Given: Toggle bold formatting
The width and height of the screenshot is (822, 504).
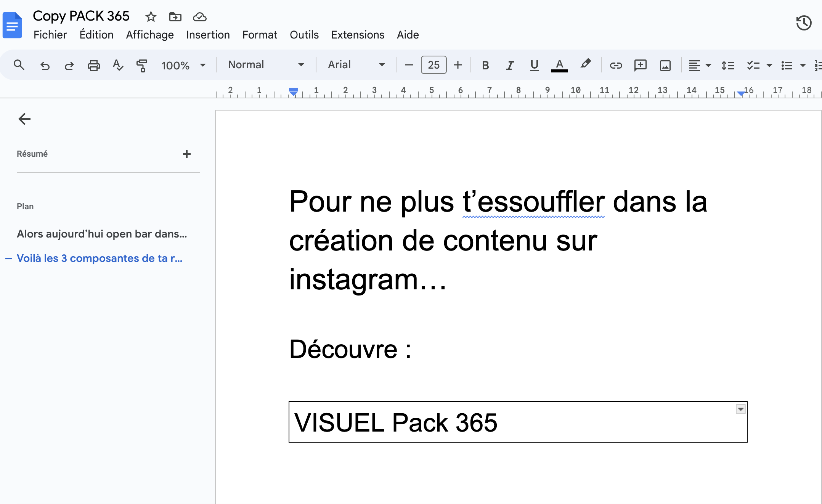Looking at the screenshot, I should (485, 66).
